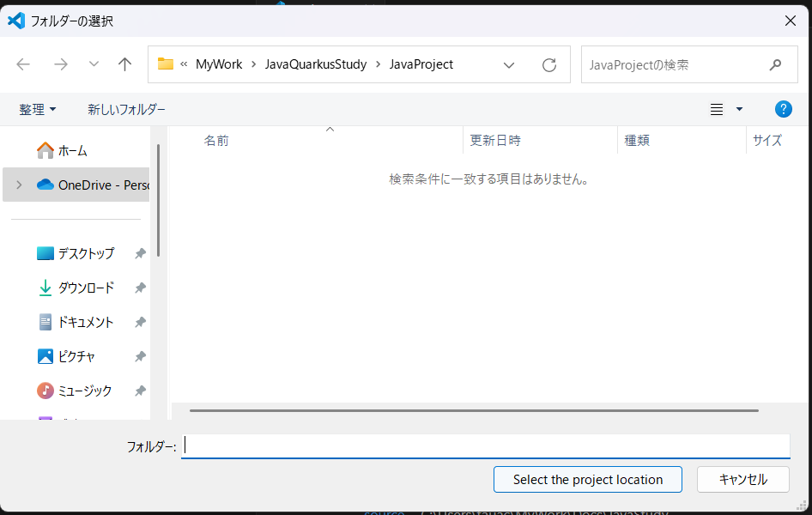Click the Back navigation arrow
This screenshot has height=515, width=812.
pos(23,64)
